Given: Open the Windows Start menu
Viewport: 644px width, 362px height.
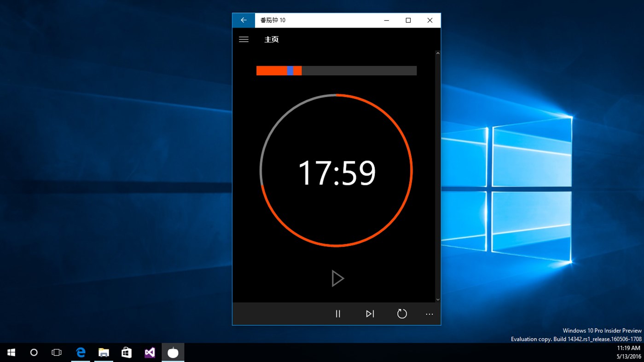Looking at the screenshot, I should 11,352.
